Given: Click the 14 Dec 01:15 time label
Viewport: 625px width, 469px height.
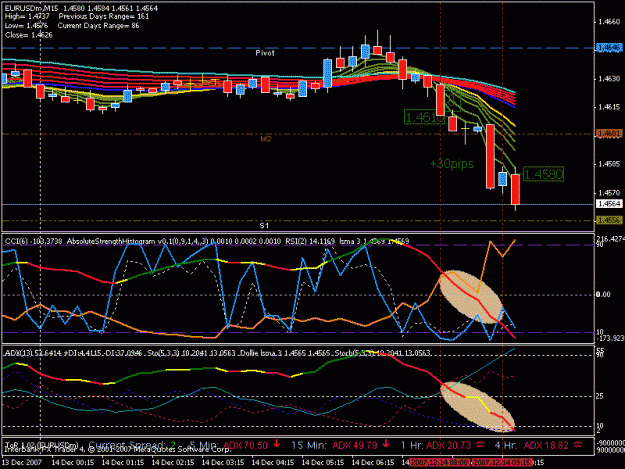Looking at the screenshot, I should (123, 463).
